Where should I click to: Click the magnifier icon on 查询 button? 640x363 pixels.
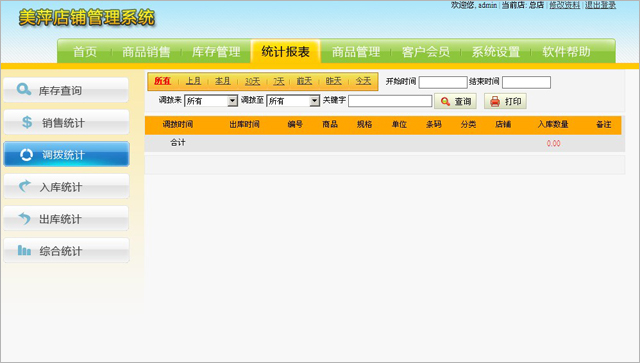coord(446,101)
